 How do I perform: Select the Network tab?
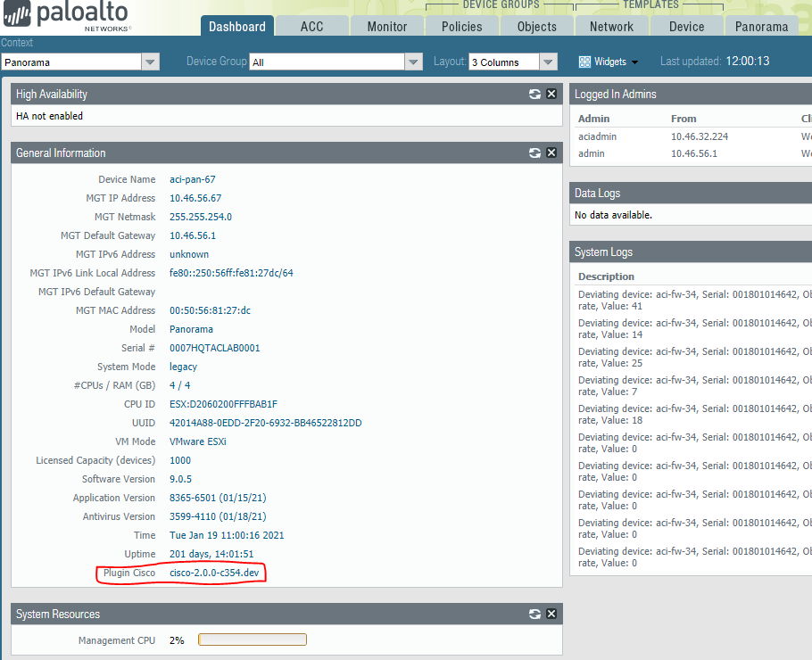611,26
